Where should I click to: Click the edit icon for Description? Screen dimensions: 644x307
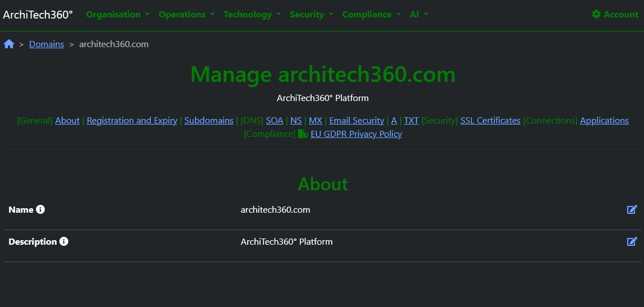(x=632, y=242)
